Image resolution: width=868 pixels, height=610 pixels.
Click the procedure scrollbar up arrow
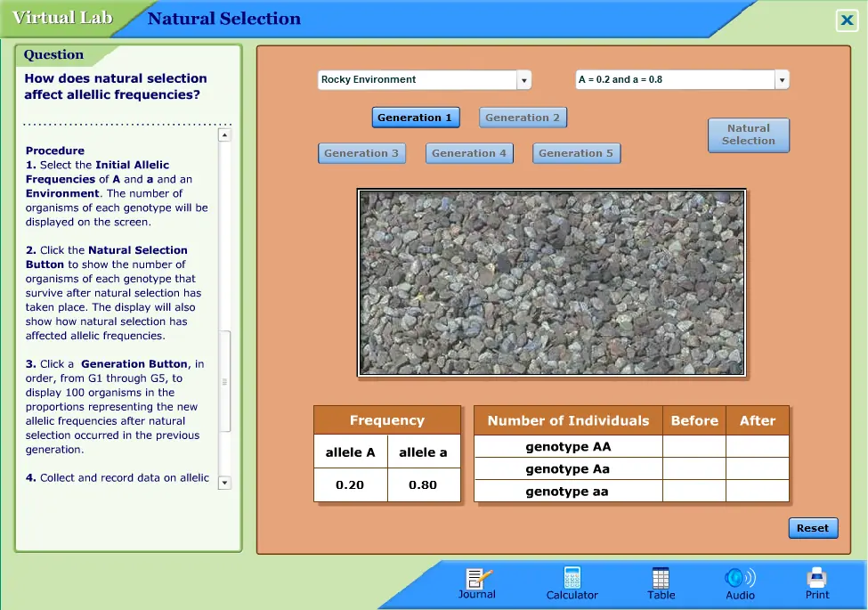tap(224, 135)
